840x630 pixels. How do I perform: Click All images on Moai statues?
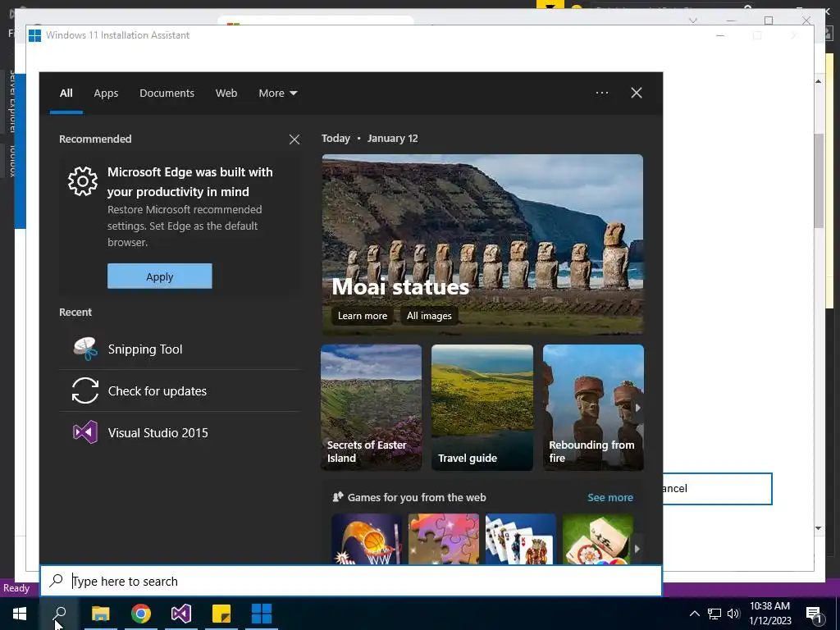pyautogui.click(x=429, y=316)
